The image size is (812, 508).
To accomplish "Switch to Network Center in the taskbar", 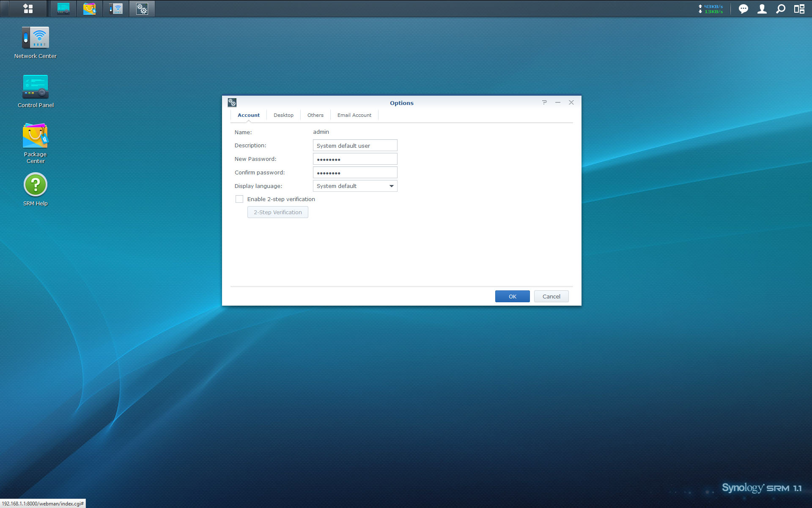I will [x=115, y=8].
